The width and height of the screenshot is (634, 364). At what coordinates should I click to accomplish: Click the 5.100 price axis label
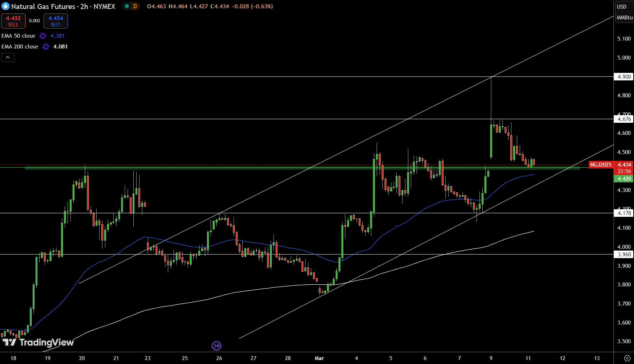(624, 39)
